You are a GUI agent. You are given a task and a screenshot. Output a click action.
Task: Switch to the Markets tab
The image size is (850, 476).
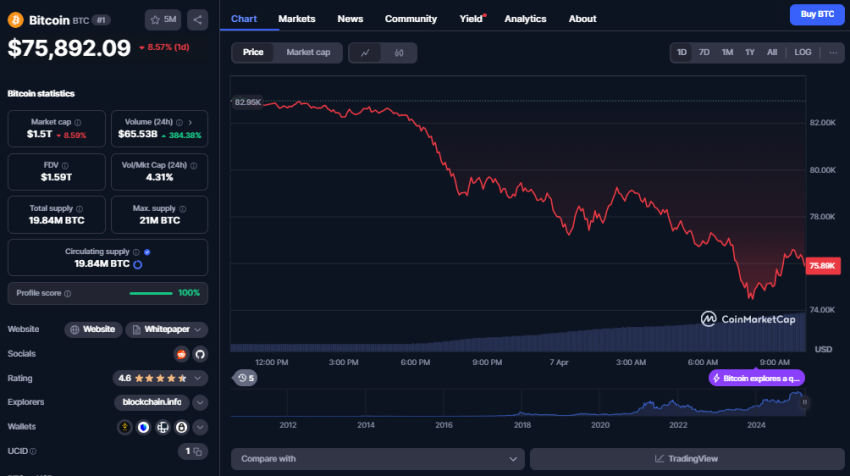297,19
